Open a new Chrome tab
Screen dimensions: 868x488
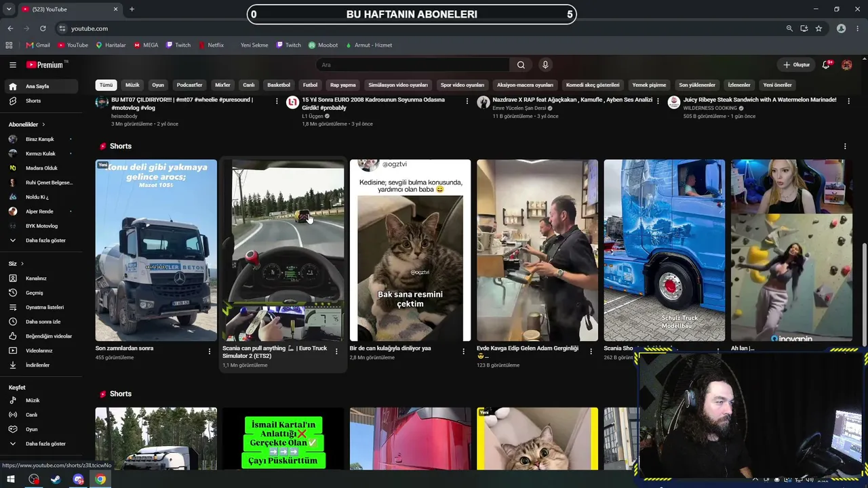132,9
